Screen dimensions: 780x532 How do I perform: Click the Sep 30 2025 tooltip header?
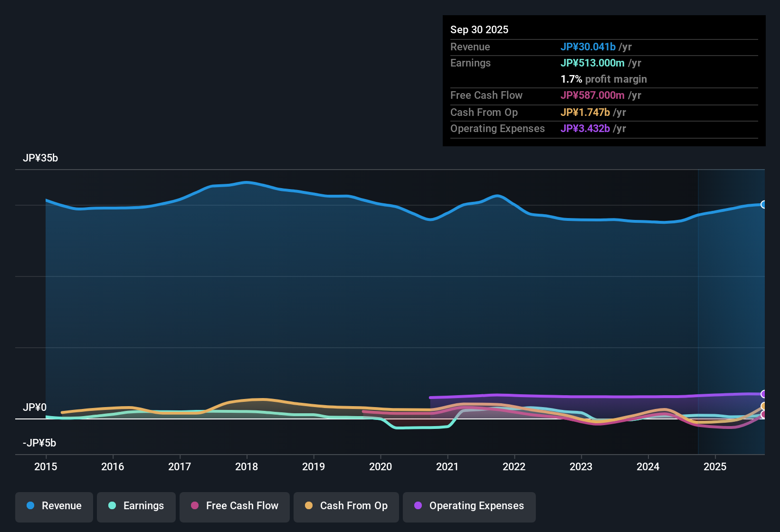pos(479,29)
